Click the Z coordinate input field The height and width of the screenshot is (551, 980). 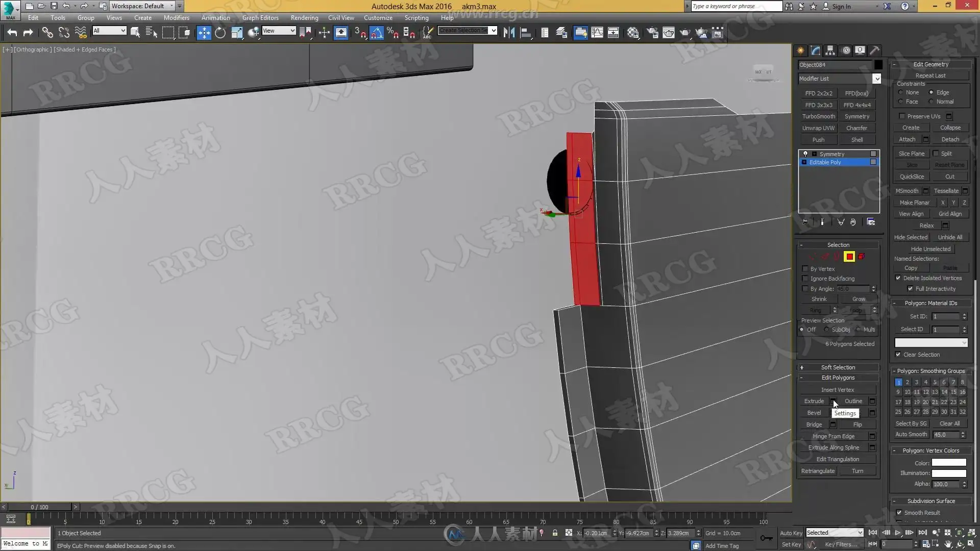(680, 533)
